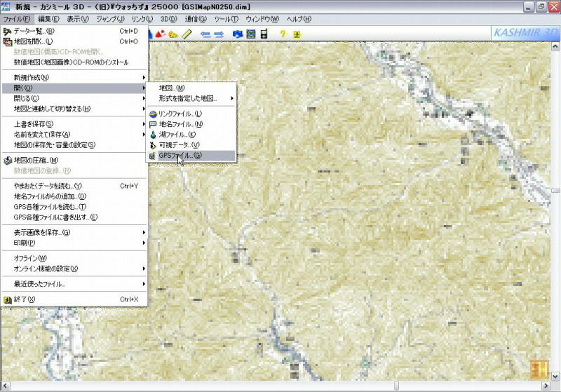Open the 表示 menu
This screenshot has height=392, width=561.
78,19
